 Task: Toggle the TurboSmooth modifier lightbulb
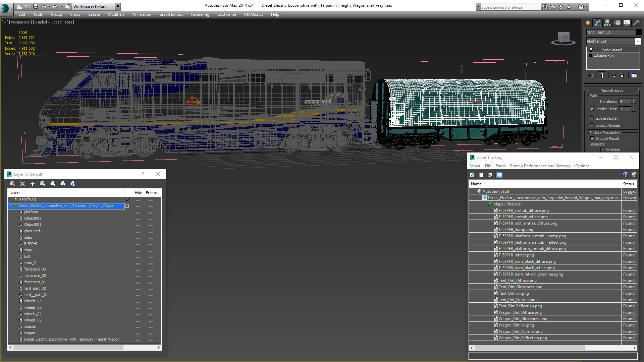(x=591, y=50)
